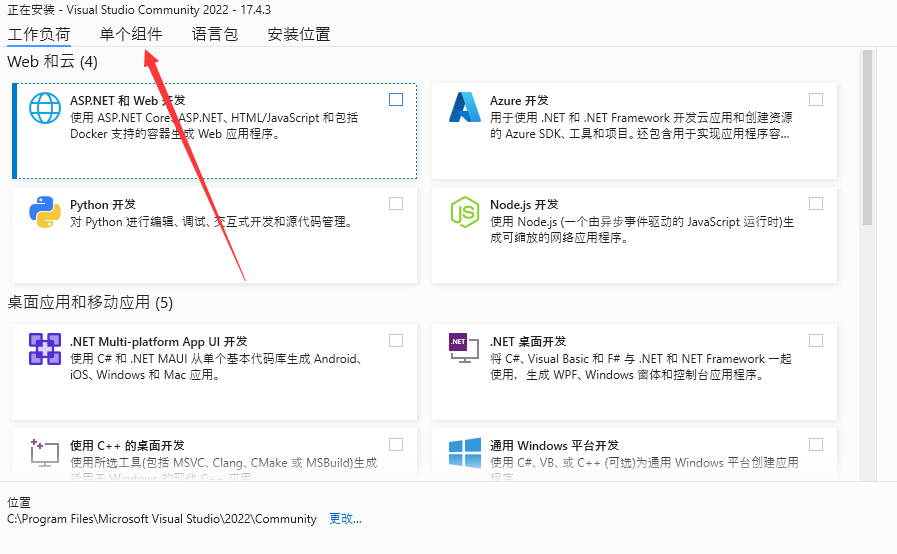
Task: Click the 通用 Windows 平台开发 title
Action: pos(554,446)
